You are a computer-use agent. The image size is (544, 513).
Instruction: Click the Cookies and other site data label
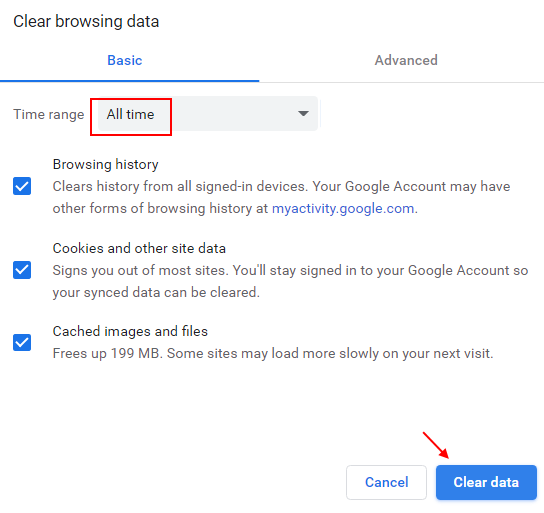tap(139, 248)
